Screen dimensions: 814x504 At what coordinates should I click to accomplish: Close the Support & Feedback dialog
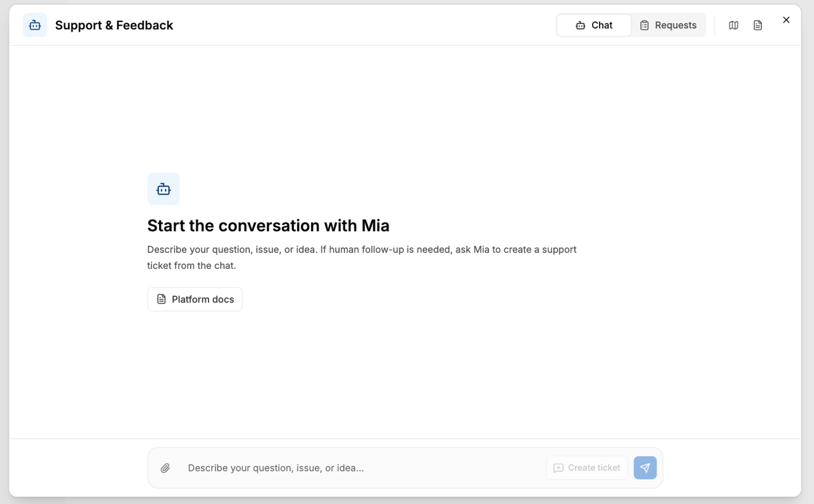pos(786,20)
